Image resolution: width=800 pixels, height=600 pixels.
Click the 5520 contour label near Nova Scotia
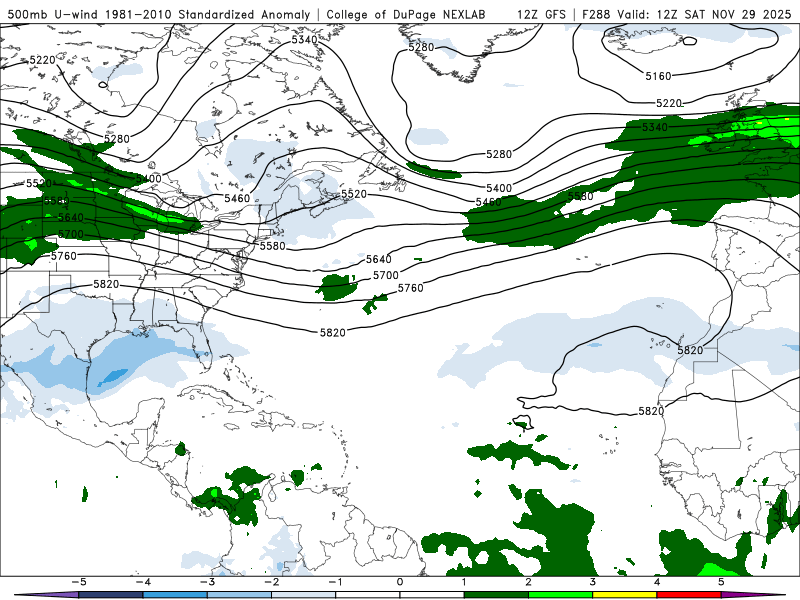coord(354,194)
